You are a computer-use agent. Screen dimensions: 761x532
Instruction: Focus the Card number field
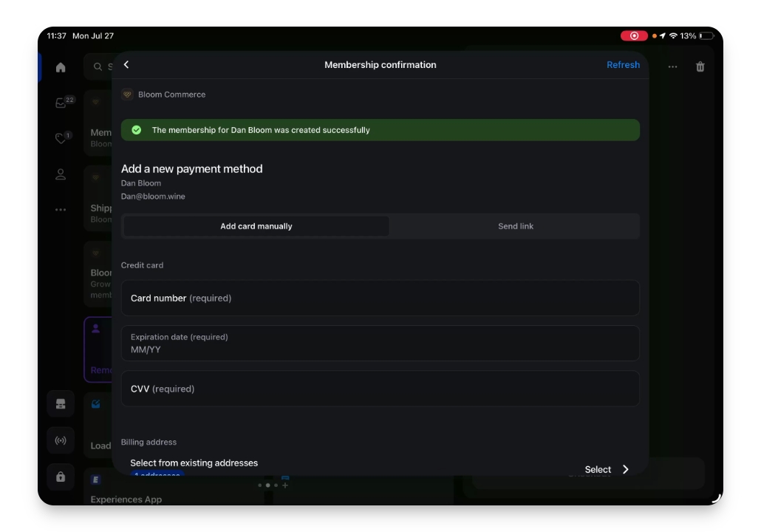[380, 298]
